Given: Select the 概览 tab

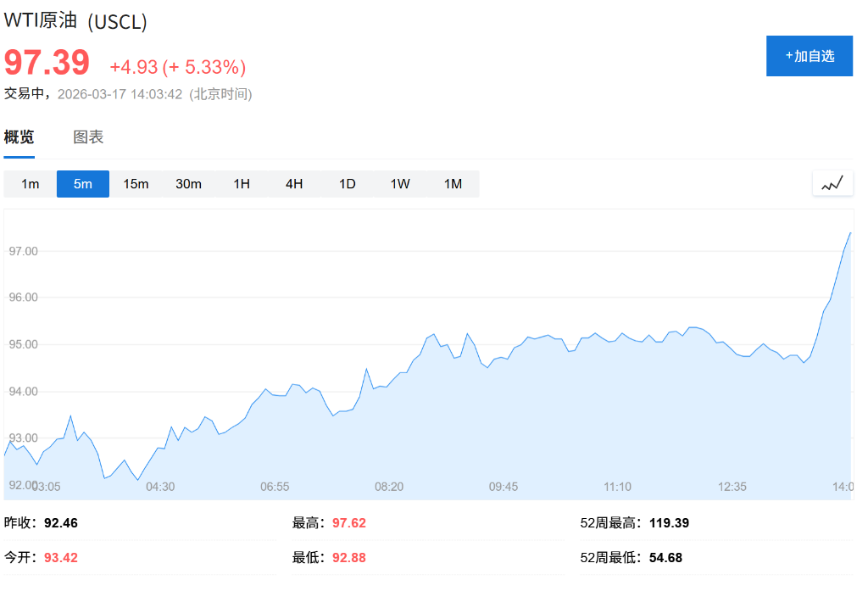Looking at the screenshot, I should (x=19, y=137).
